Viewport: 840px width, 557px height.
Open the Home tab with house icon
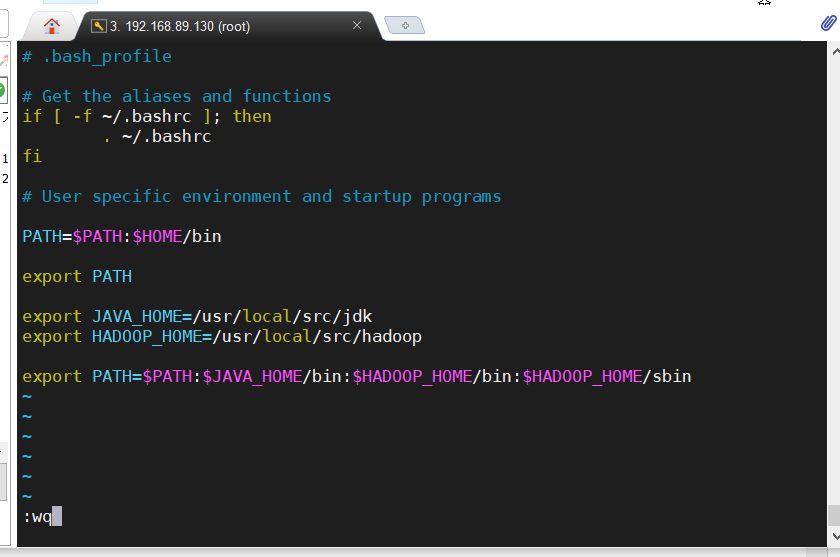(x=51, y=26)
